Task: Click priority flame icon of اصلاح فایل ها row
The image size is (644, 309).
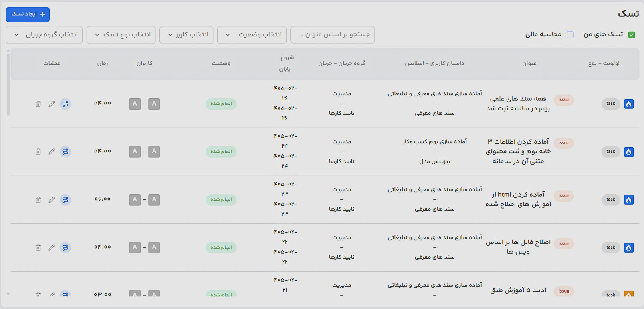Action: (629, 247)
